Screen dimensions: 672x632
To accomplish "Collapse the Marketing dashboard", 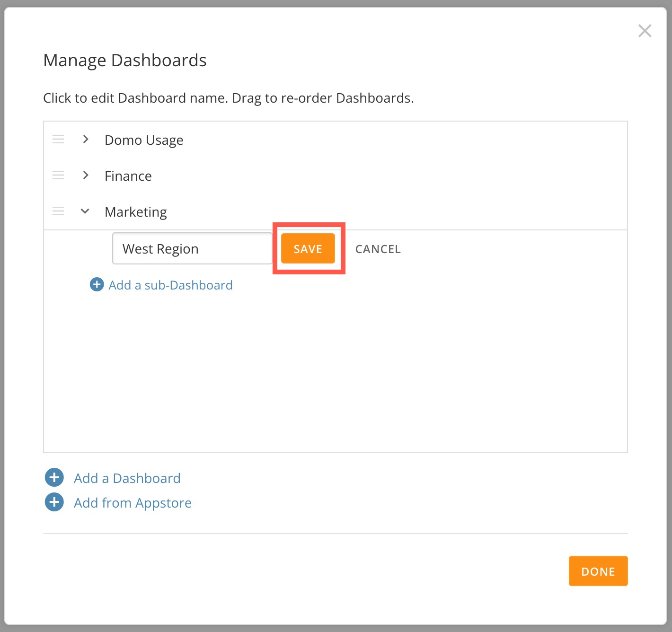I will pos(85,211).
